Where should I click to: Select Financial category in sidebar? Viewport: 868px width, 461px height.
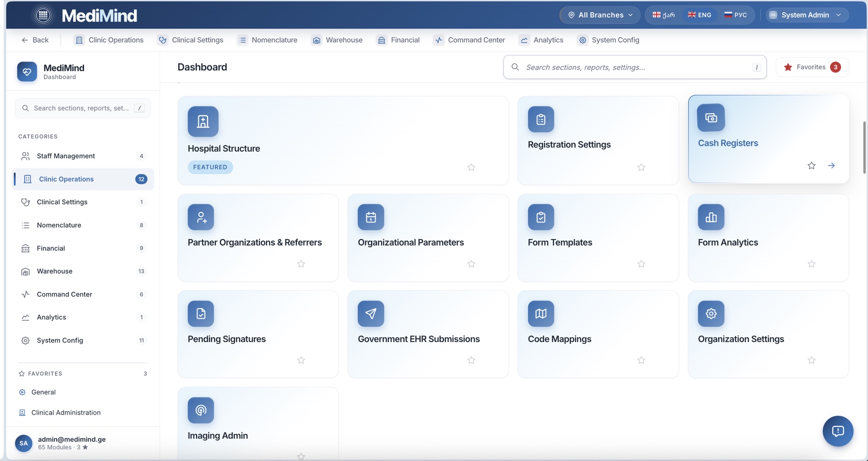point(82,248)
